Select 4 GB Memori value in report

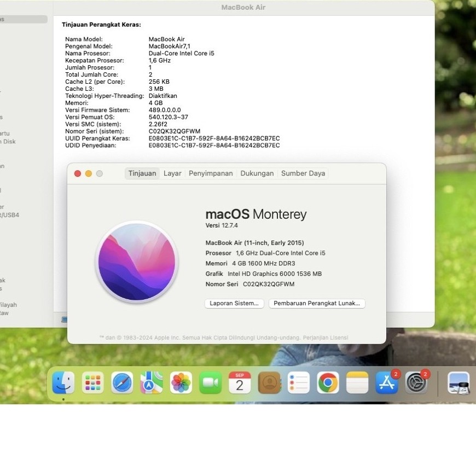coord(156,103)
